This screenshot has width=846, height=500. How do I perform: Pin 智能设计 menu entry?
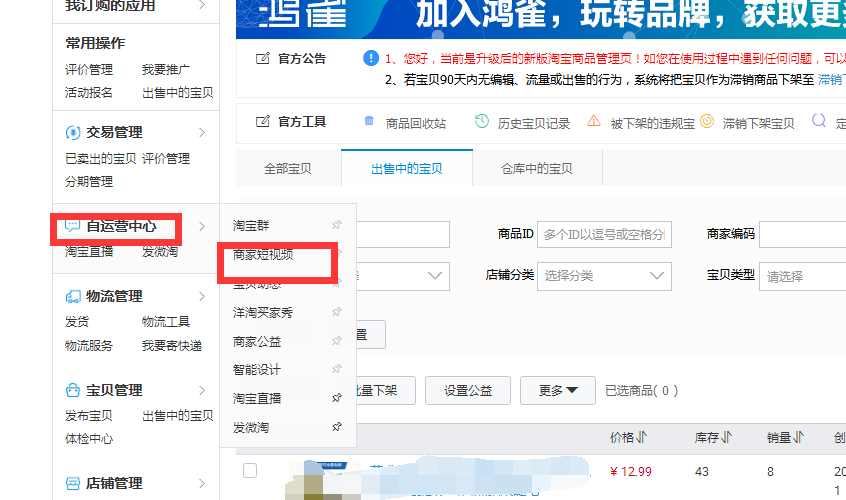click(x=337, y=369)
